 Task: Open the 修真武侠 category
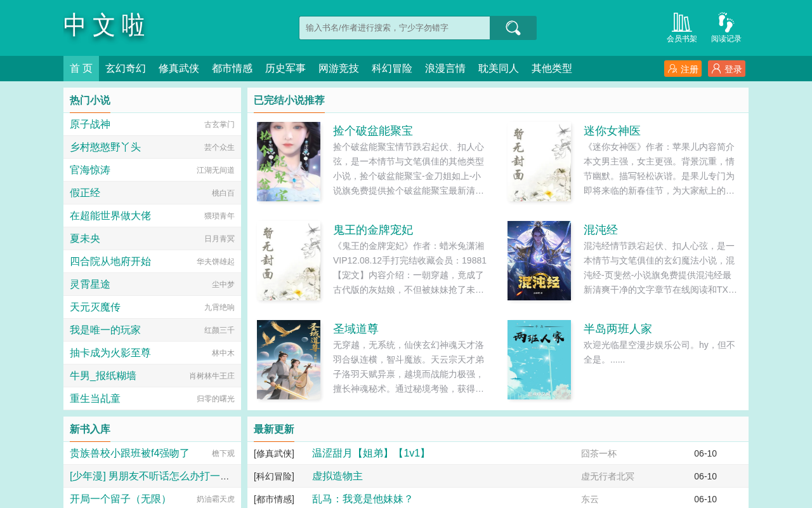click(x=179, y=69)
